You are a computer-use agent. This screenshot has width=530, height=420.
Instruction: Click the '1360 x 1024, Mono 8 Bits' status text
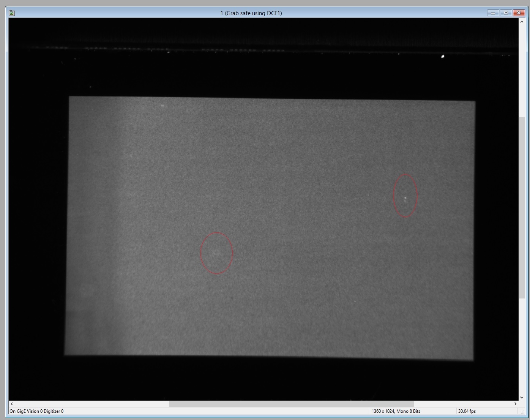tap(396, 411)
